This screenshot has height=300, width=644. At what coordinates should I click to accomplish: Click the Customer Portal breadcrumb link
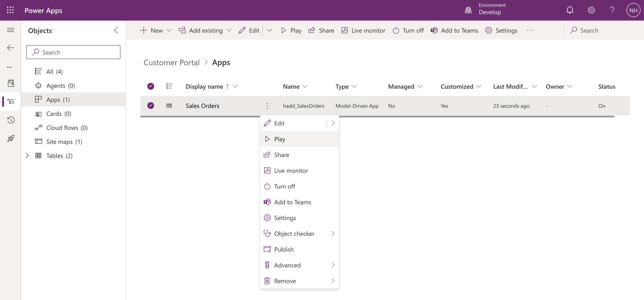[x=172, y=62]
